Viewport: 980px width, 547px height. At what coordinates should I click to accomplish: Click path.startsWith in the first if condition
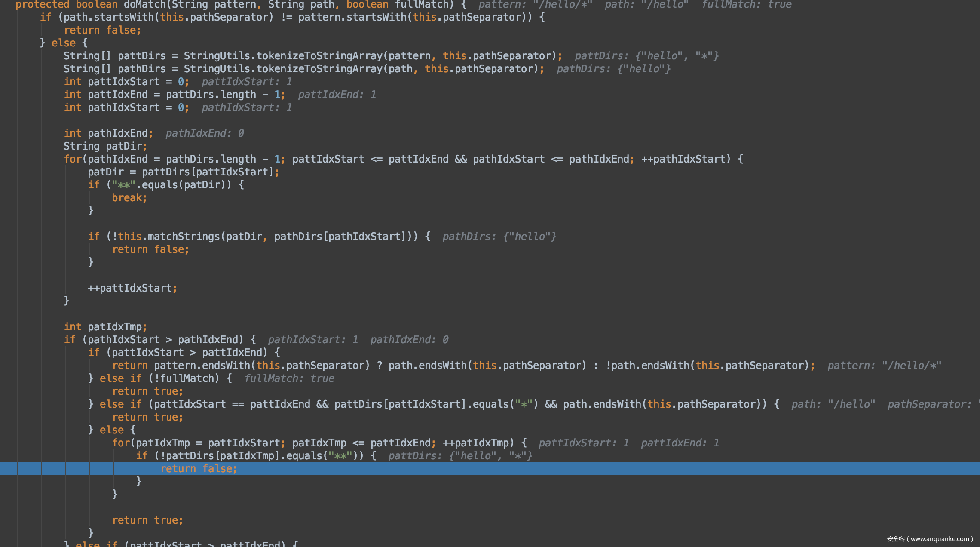coord(109,17)
